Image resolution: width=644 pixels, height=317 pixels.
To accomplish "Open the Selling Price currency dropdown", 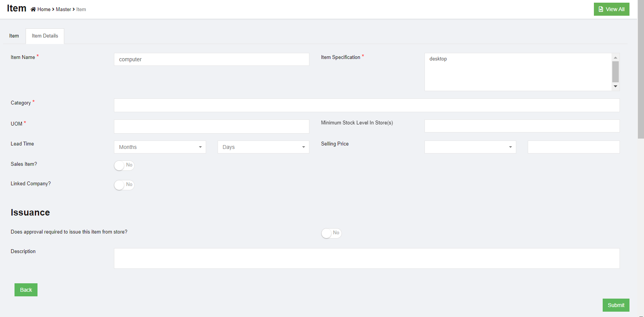I will [x=470, y=147].
